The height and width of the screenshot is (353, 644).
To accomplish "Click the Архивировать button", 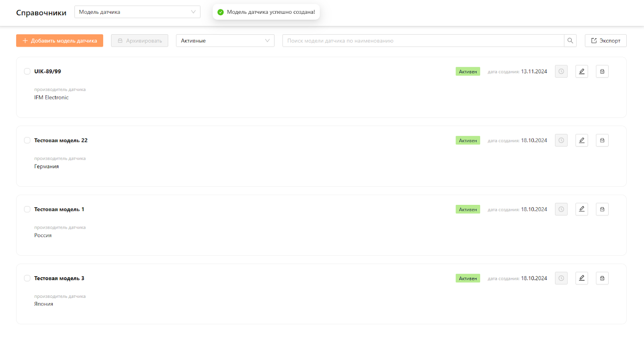I will click(140, 41).
